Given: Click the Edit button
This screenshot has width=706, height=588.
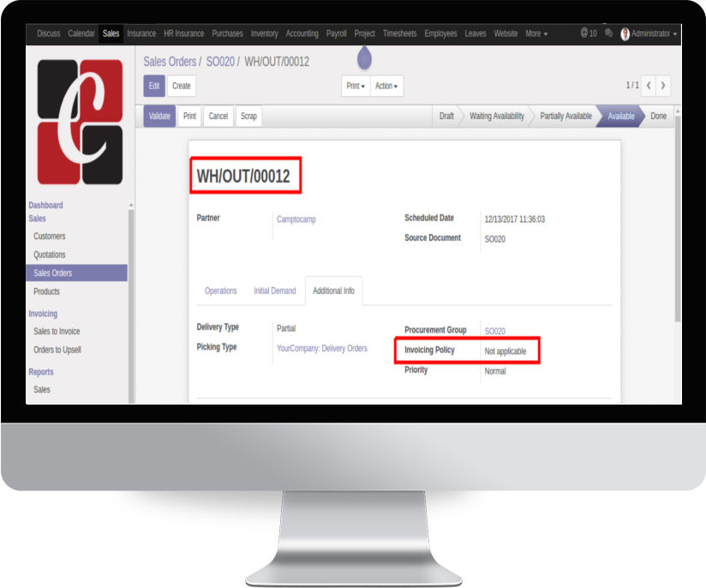Looking at the screenshot, I should pyautogui.click(x=154, y=86).
